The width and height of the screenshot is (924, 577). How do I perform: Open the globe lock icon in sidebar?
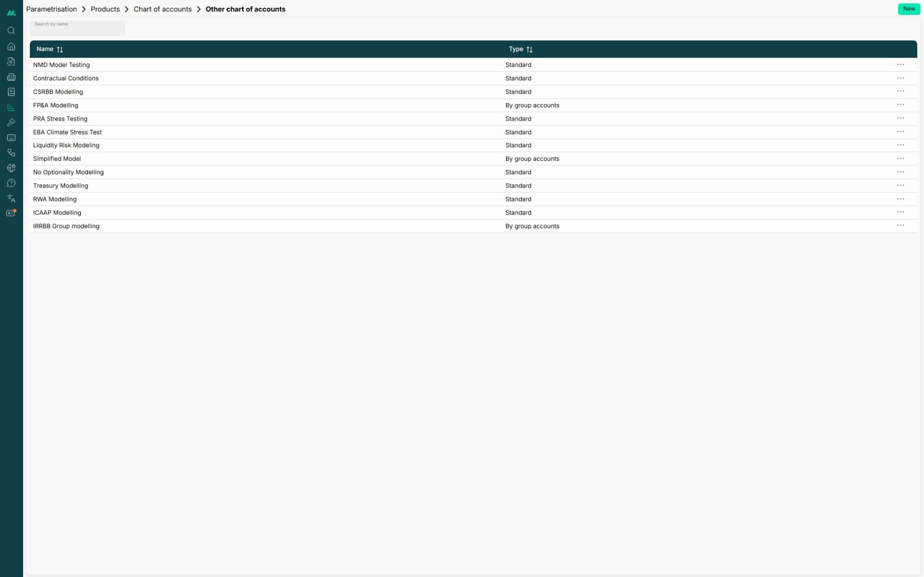point(11,168)
